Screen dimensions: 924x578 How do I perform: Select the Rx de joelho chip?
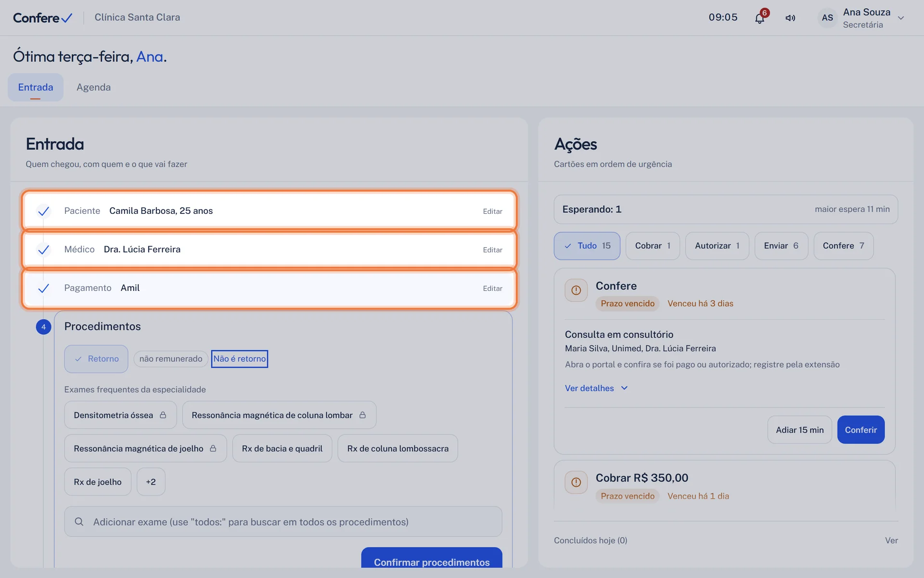tap(98, 482)
